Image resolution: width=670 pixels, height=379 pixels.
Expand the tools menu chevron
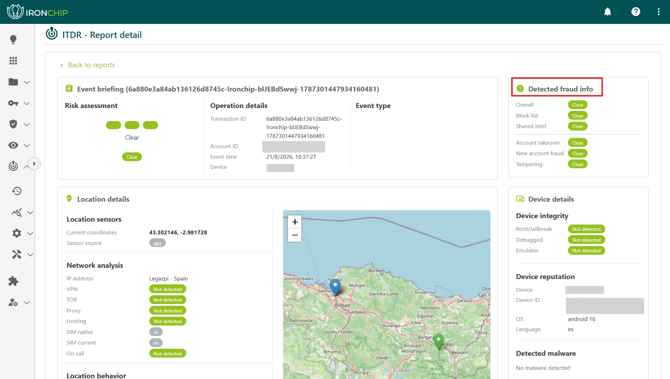pos(30,255)
